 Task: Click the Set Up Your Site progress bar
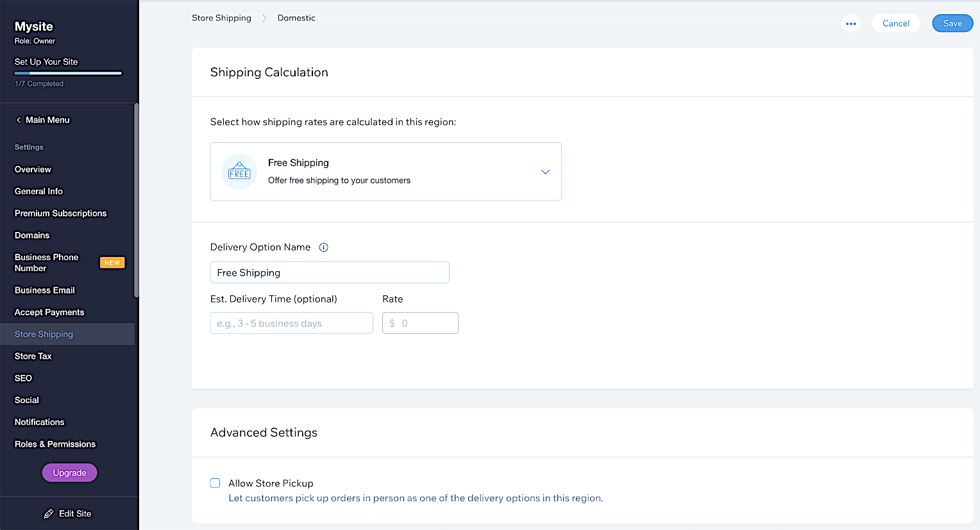tap(68, 74)
